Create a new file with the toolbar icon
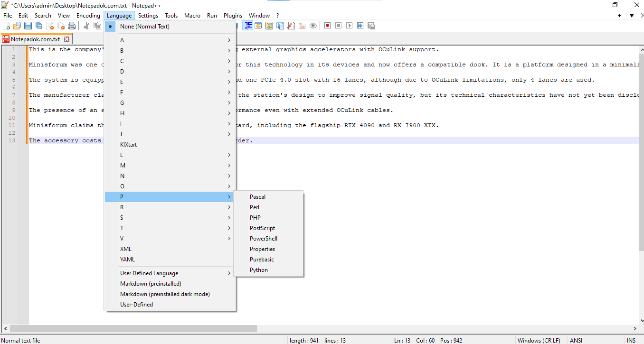 point(6,26)
